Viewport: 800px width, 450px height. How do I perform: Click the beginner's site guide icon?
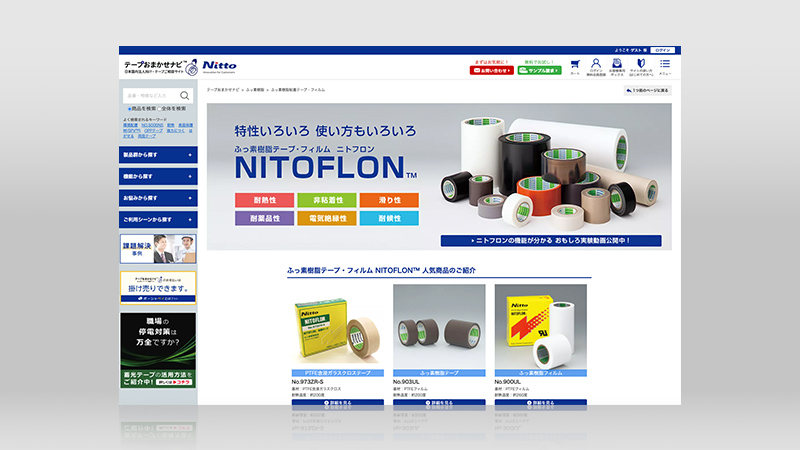point(640,65)
